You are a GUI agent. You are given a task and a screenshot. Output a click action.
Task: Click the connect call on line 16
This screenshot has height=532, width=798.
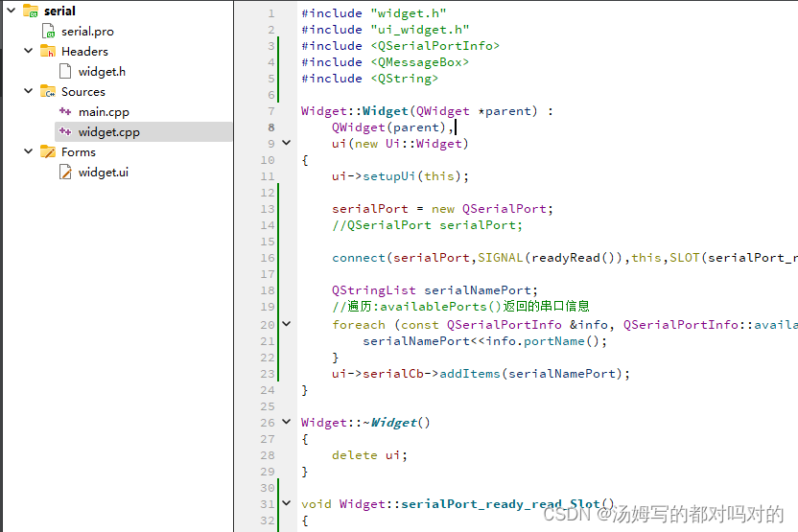(x=359, y=257)
